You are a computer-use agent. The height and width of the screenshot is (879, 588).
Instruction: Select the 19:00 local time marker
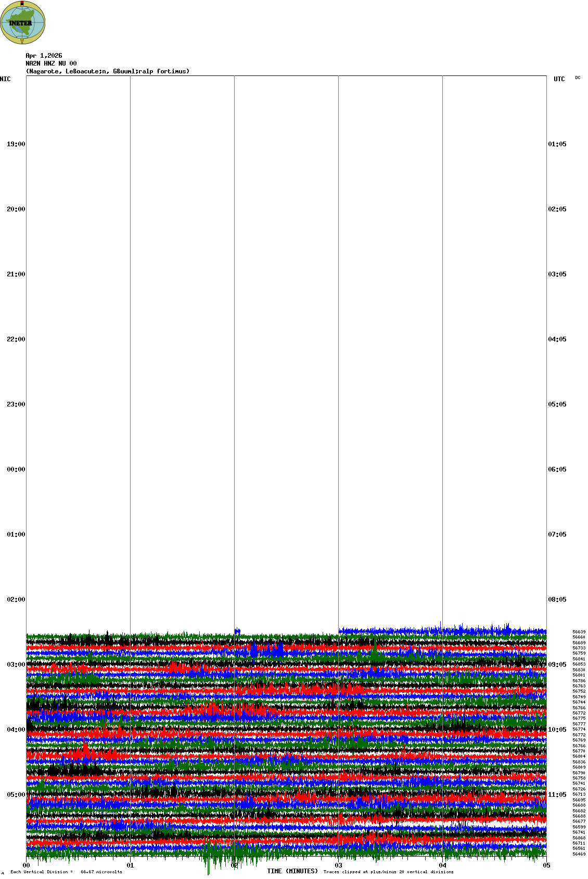(x=16, y=144)
